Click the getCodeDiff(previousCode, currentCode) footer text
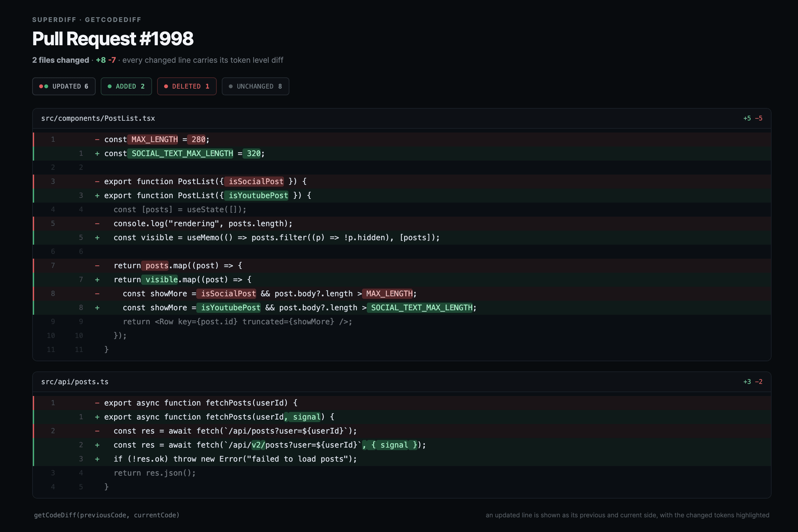The image size is (798, 532). pos(106,515)
